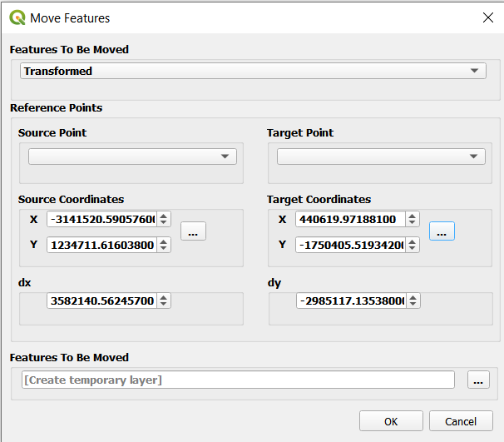This screenshot has width=504, height=442.
Task: Pick target coordinates with the browse button
Action: tap(442, 232)
